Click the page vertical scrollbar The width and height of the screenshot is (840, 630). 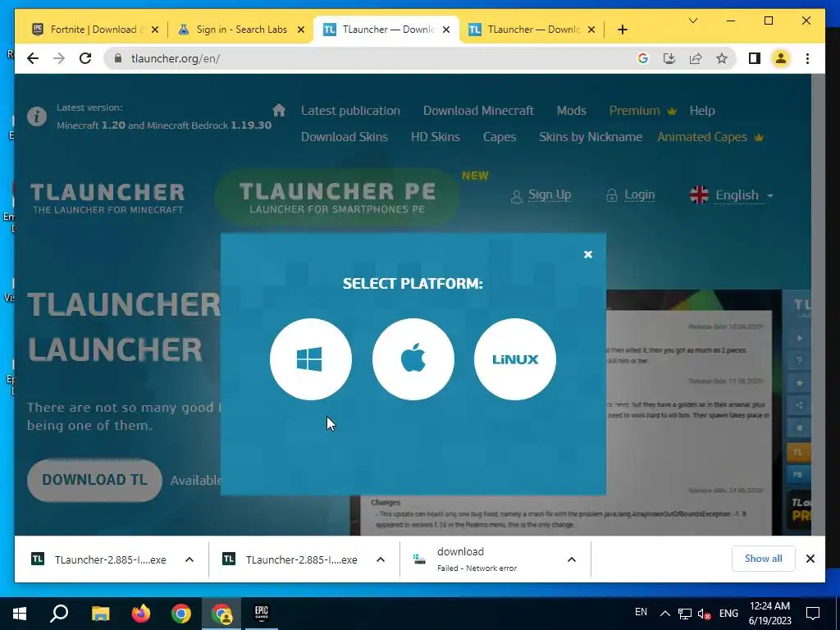coord(818,304)
